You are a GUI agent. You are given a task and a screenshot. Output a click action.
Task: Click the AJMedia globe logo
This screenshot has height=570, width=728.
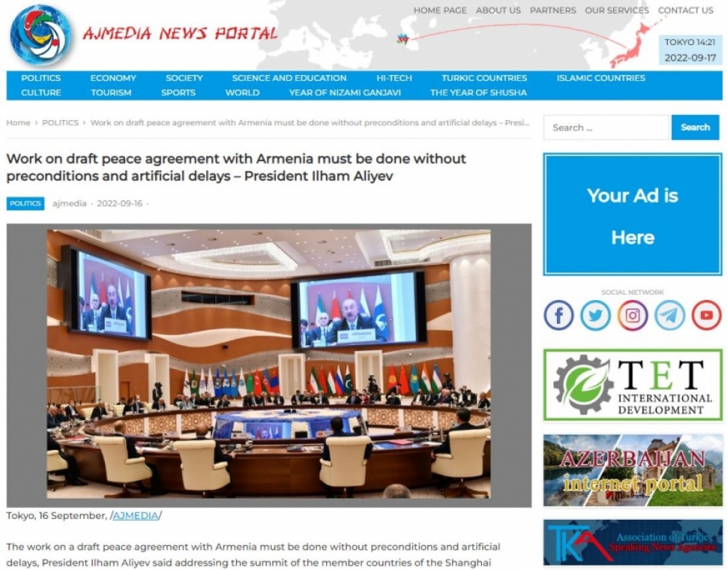point(41,35)
